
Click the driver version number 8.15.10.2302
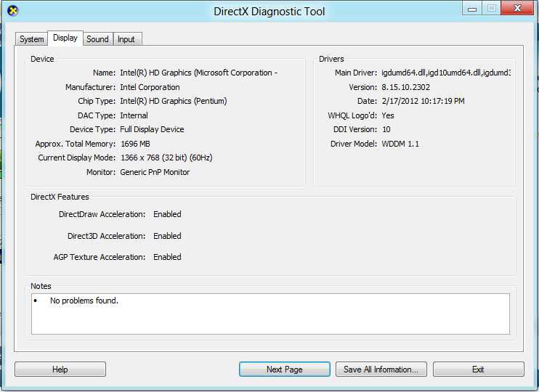click(405, 87)
